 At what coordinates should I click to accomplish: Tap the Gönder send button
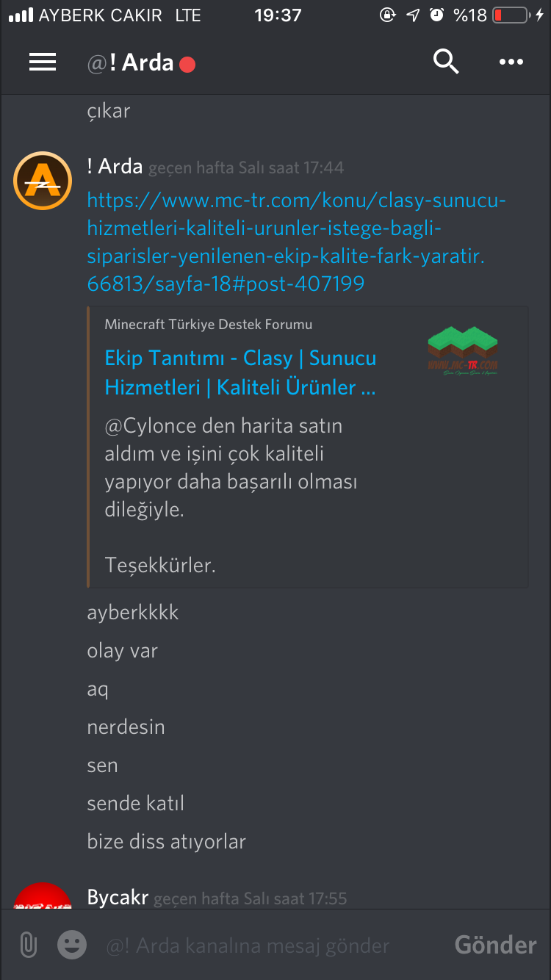click(x=496, y=945)
